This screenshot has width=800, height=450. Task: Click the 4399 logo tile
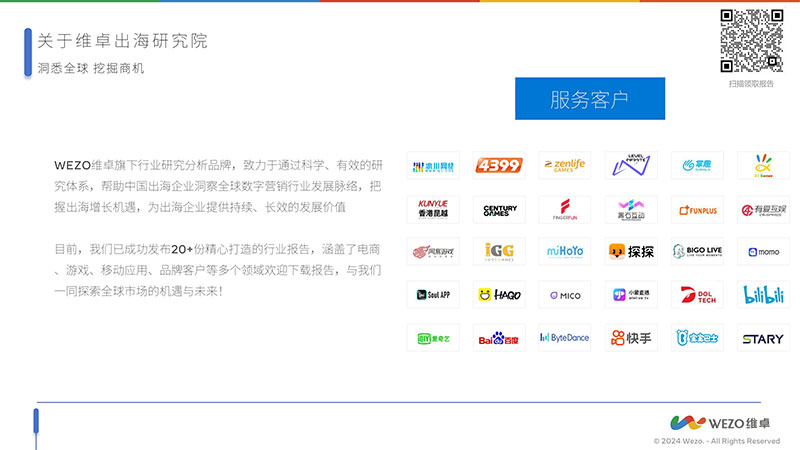(498, 165)
